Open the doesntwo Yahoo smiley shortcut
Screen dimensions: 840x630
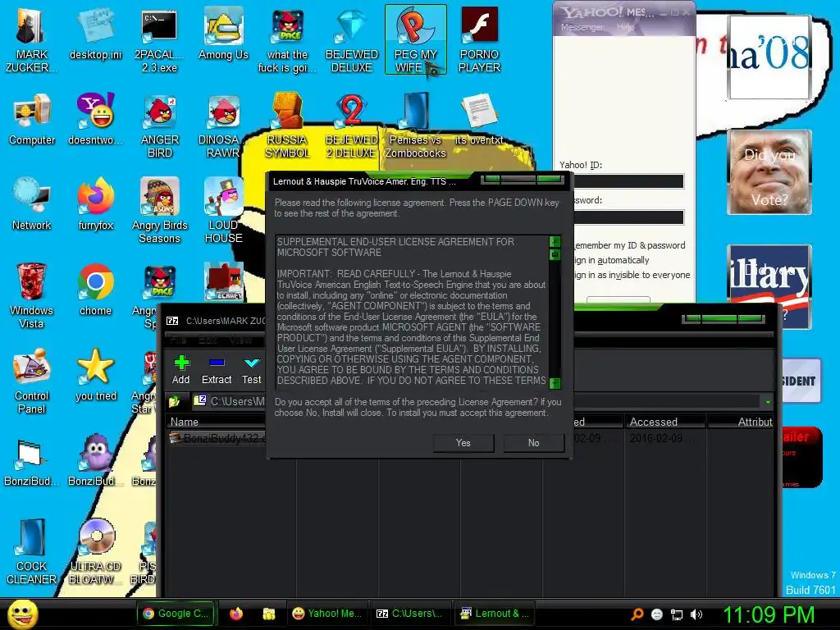click(x=95, y=119)
